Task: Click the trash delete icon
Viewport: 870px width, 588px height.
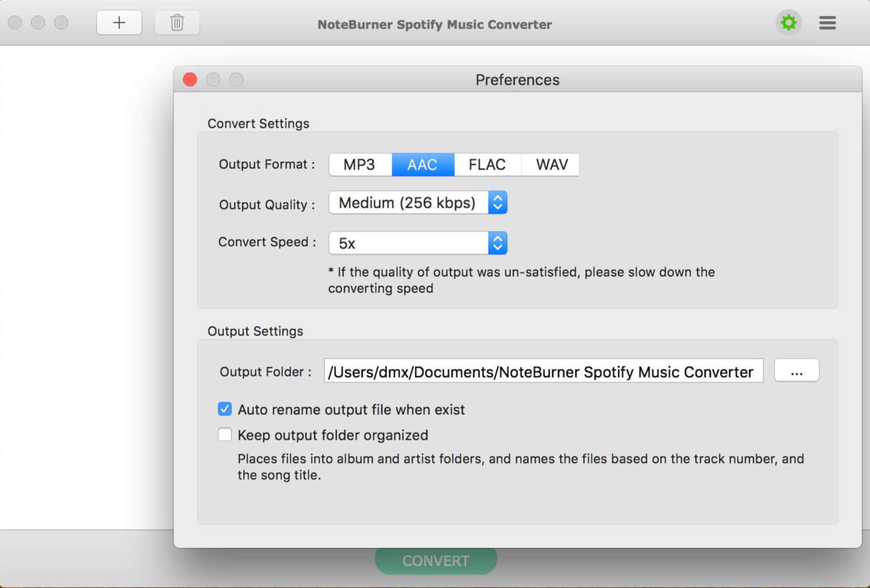Action: (177, 23)
